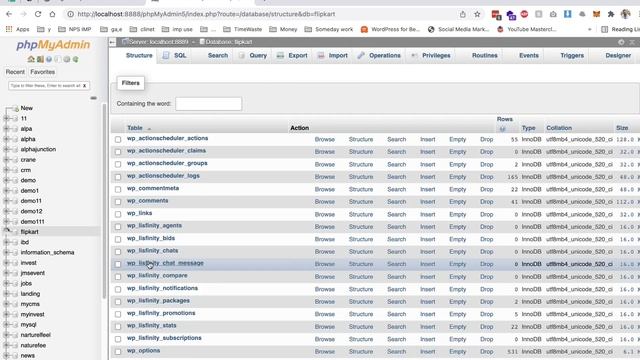Image resolution: width=640 pixels, height=360 pixels.
Task: Check the wp_actionscheduler_actions row checkbox
Action: [118, 140]
